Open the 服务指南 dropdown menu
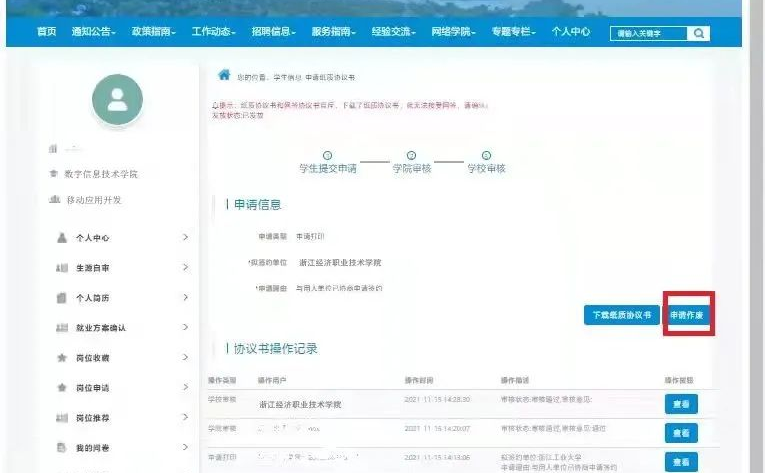 334,32
